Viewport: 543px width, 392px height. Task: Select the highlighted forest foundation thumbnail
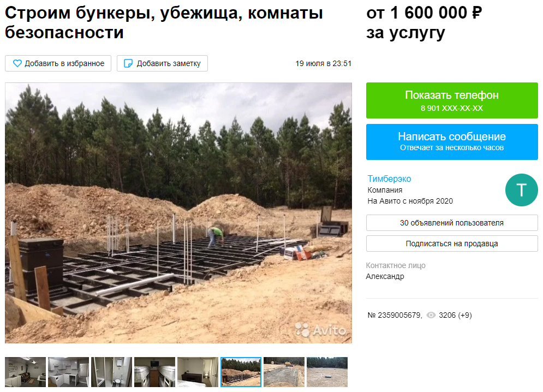(241, 372)
